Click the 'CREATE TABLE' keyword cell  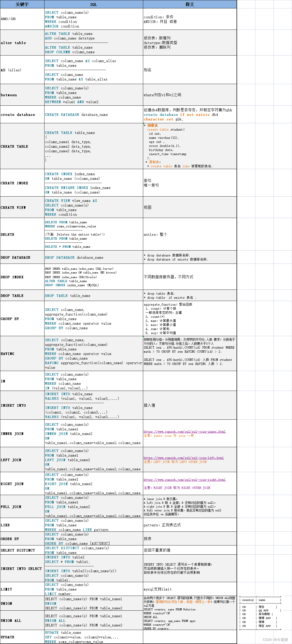[x=22, y=146]
